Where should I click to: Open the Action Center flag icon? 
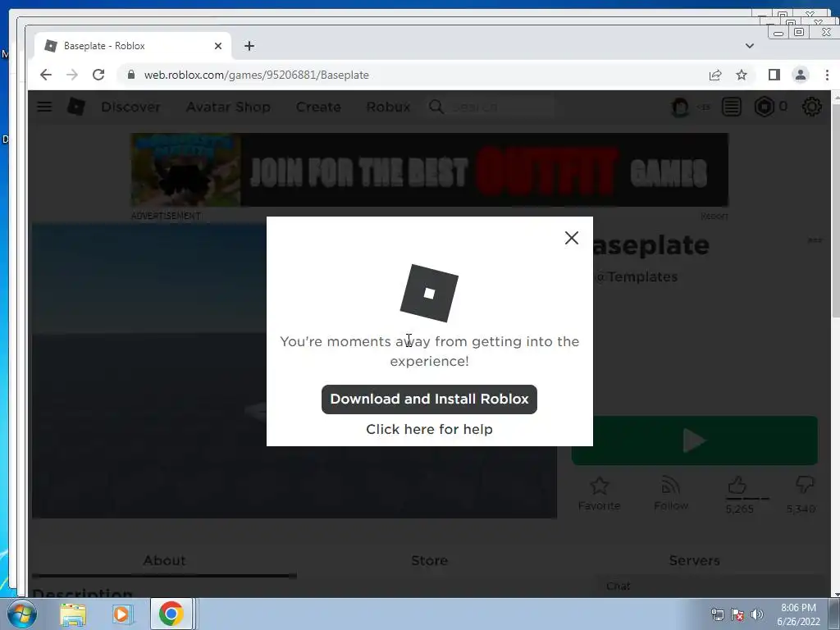[x=737, y=614]
